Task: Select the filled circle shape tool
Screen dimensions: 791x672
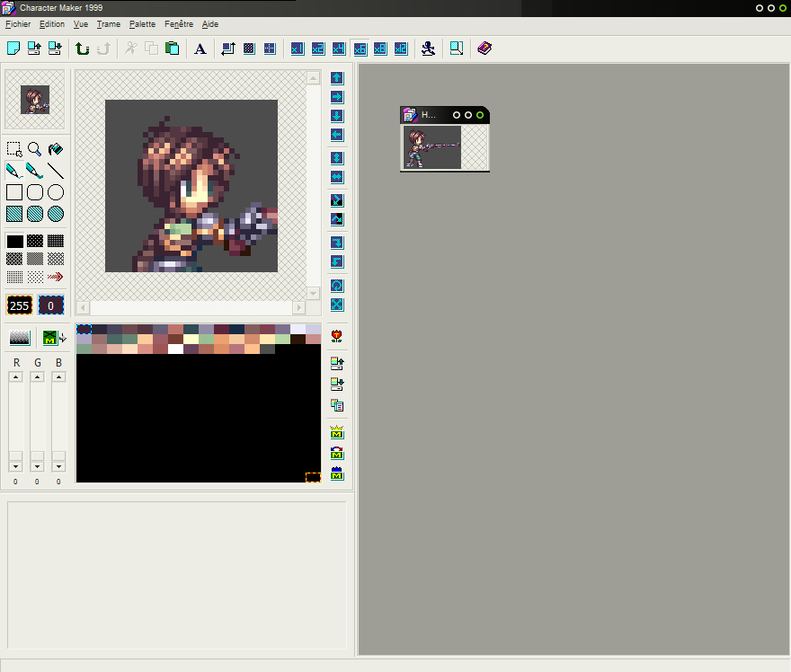Action: (57, 213)
